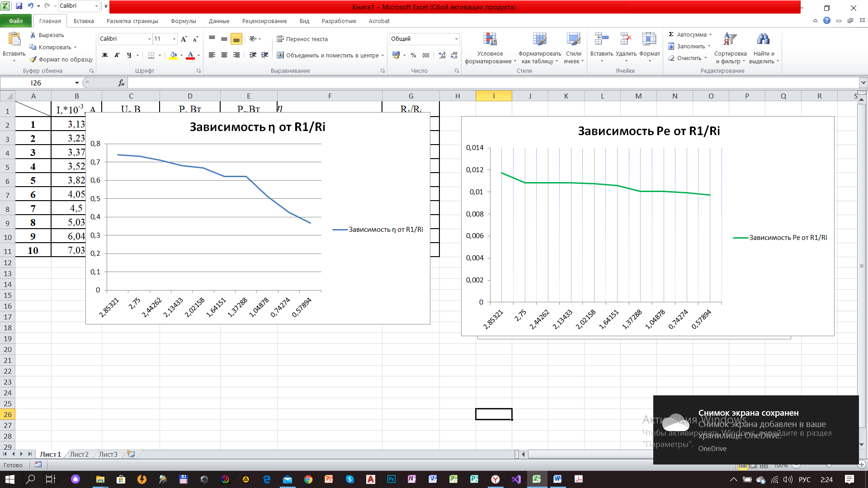
Task: Switch to the Формулы tab
Action: point(183,21)
